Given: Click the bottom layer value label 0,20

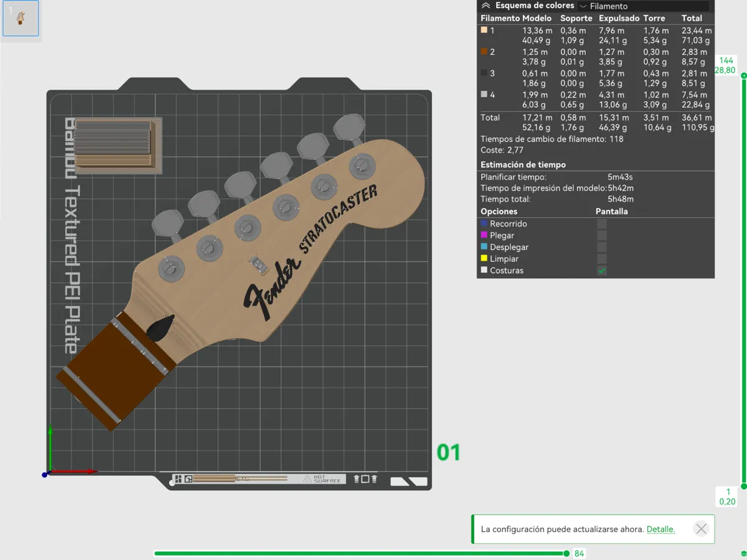Looking at the screenshot, I should (727, 502).
